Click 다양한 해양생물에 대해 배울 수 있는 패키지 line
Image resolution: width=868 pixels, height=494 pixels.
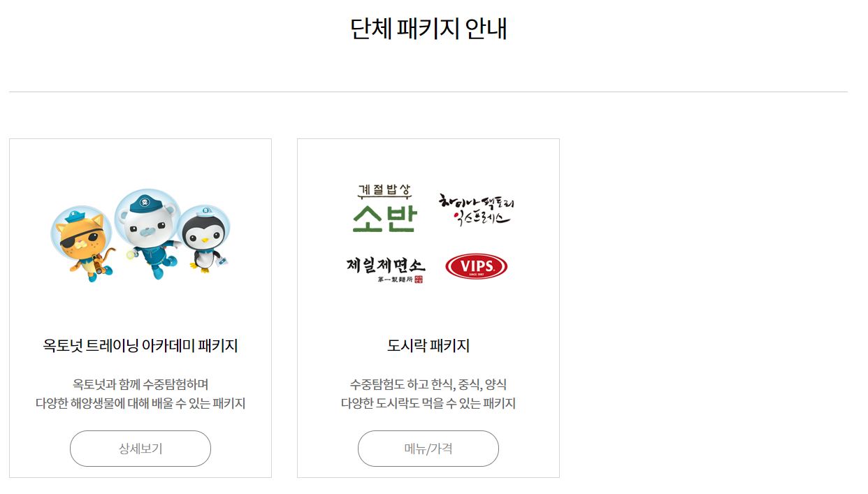[x=140, y=404]
